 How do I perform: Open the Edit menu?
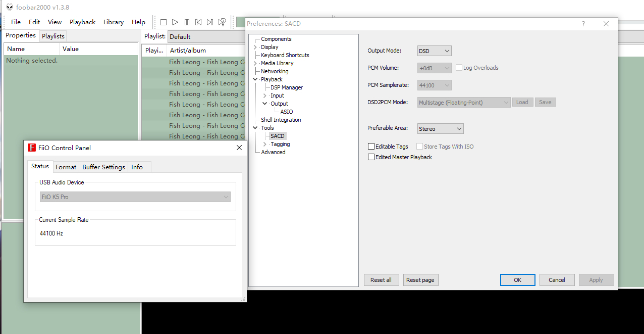[x=34, y=22]
